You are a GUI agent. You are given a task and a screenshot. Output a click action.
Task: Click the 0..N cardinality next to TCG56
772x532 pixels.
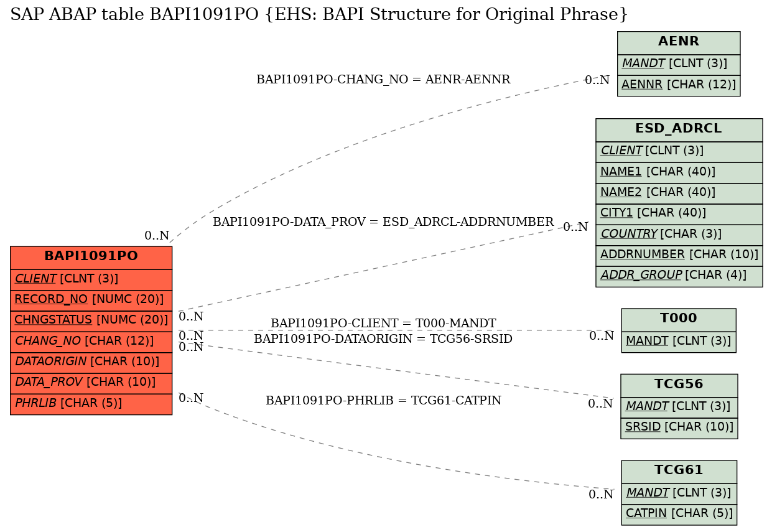[x=600, y=404]
